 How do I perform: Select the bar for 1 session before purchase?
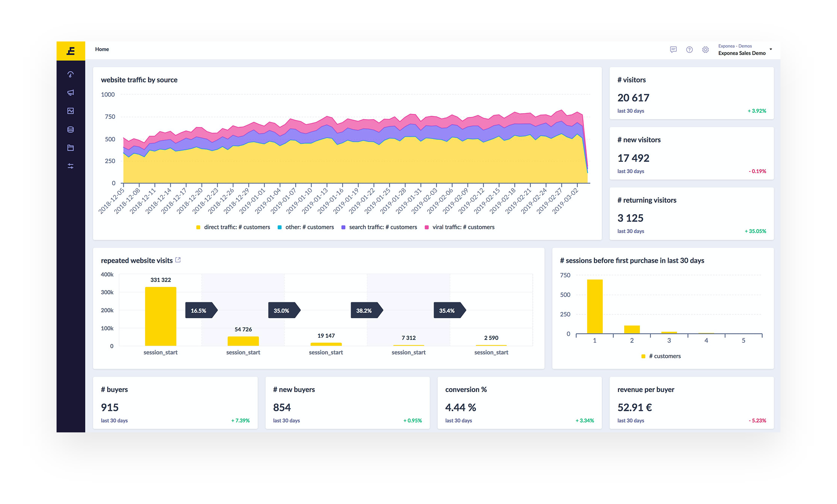point(595,306)
